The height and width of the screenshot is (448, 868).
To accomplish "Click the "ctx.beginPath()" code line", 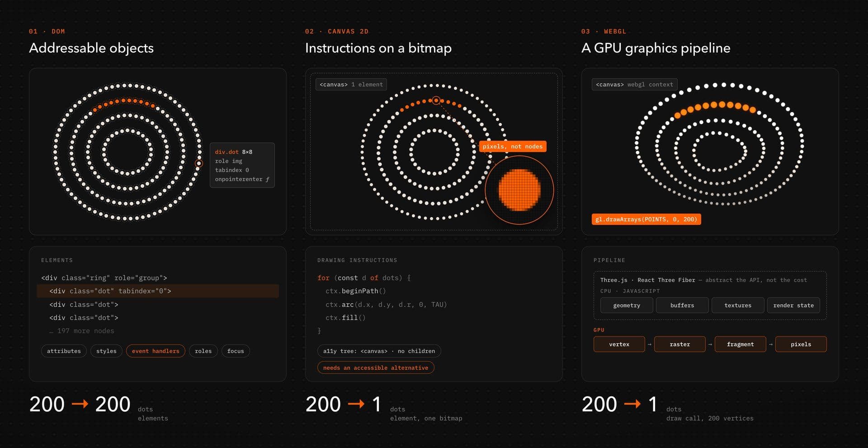I will [x=356, y=291].
